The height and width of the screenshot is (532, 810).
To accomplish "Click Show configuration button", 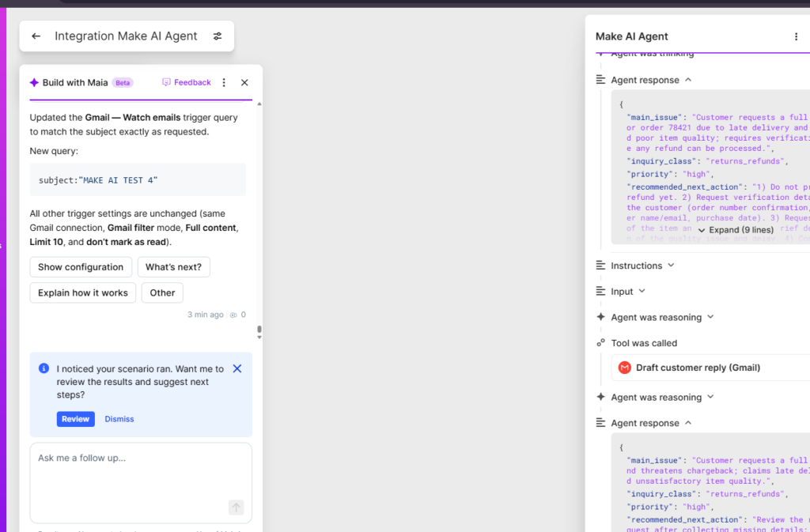I will (x=81, y=266).
